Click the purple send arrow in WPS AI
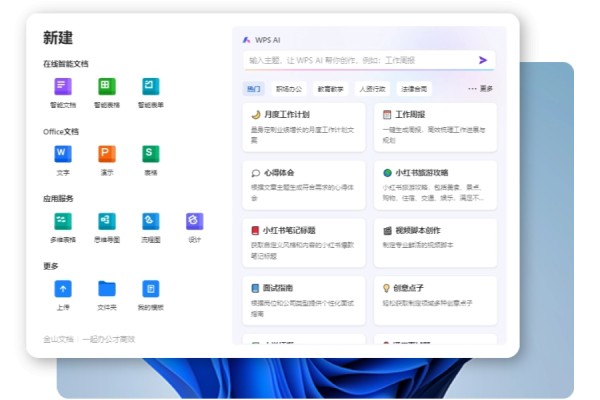The width and height of the screenshot is (600, 400). coord(483,60)
